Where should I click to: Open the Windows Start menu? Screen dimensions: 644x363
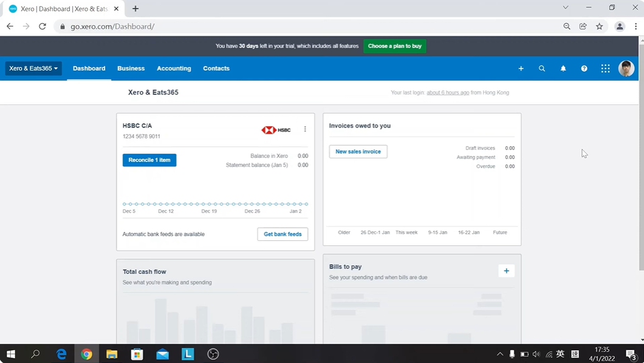click(x=11, y=354)
